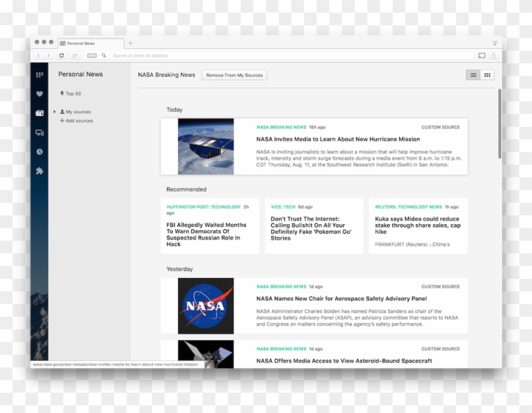
Task: Reload the page with the refresh button
Action: 61,56
